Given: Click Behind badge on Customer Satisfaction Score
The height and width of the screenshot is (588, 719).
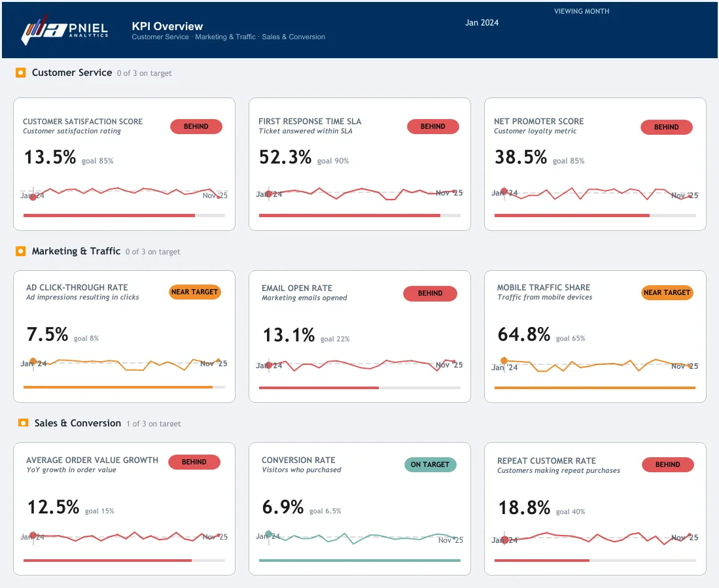Looking at the screenshot, I should [196, 126].
